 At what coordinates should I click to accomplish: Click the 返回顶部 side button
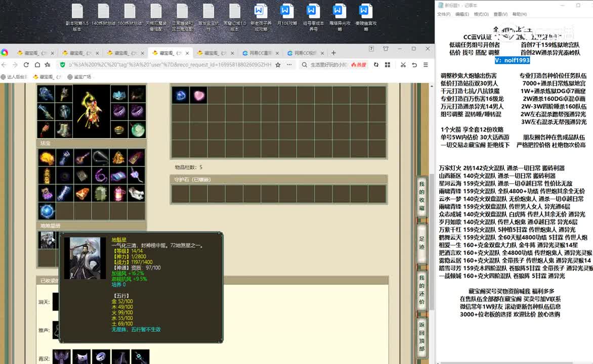[x=421, y=336]
